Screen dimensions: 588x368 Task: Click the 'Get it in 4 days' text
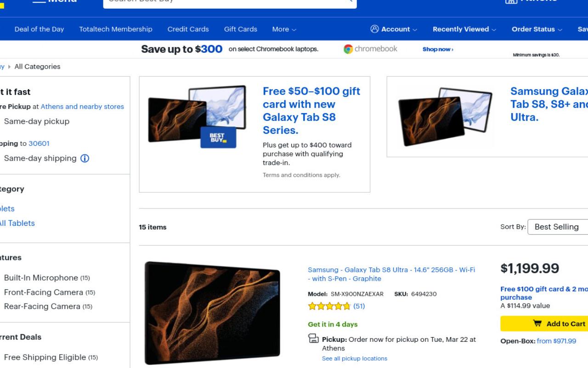pos(333,324)
